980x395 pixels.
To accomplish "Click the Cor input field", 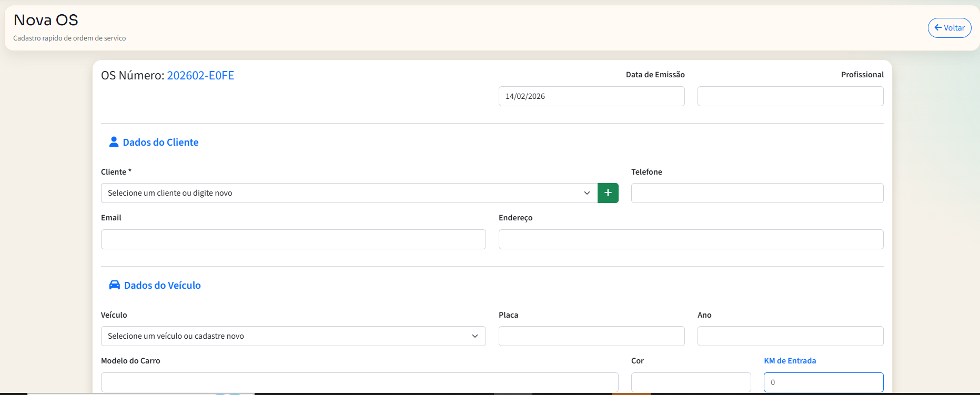I will (x=691, y=382).
